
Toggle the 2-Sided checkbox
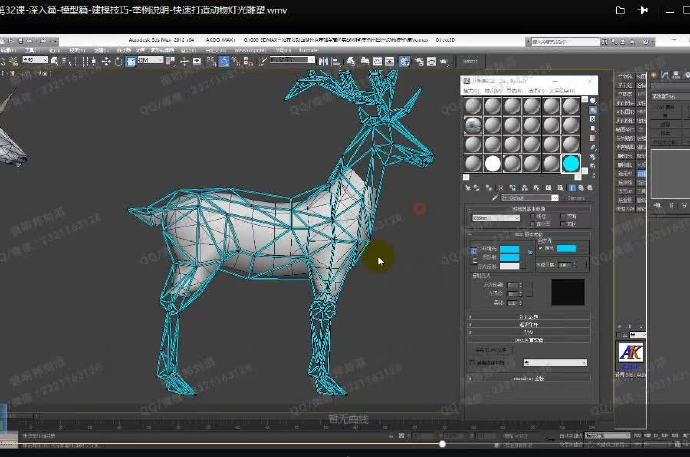pyautogui.click(x=562, y=216)
